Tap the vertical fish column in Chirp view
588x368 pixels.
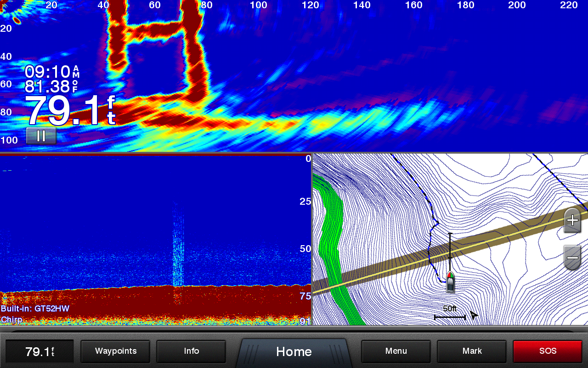(x=177, y=248)
